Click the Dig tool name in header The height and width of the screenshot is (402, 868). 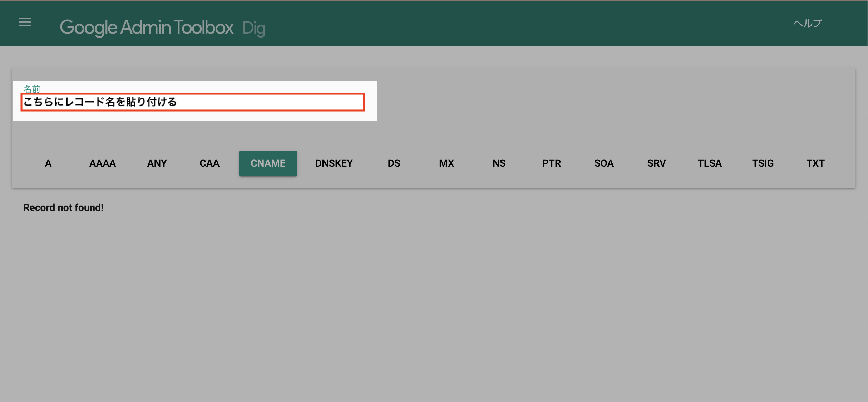pos(254,28)
